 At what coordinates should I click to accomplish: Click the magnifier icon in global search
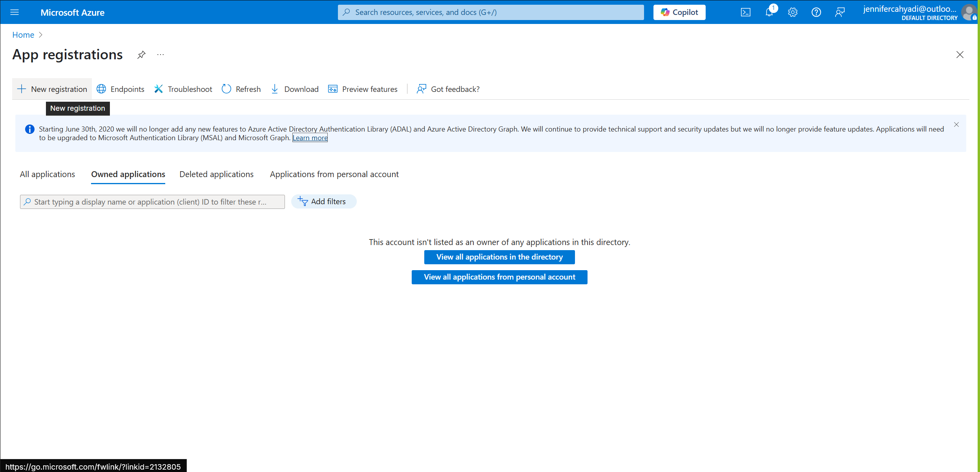pyautogui.click(x=346, y=12)
